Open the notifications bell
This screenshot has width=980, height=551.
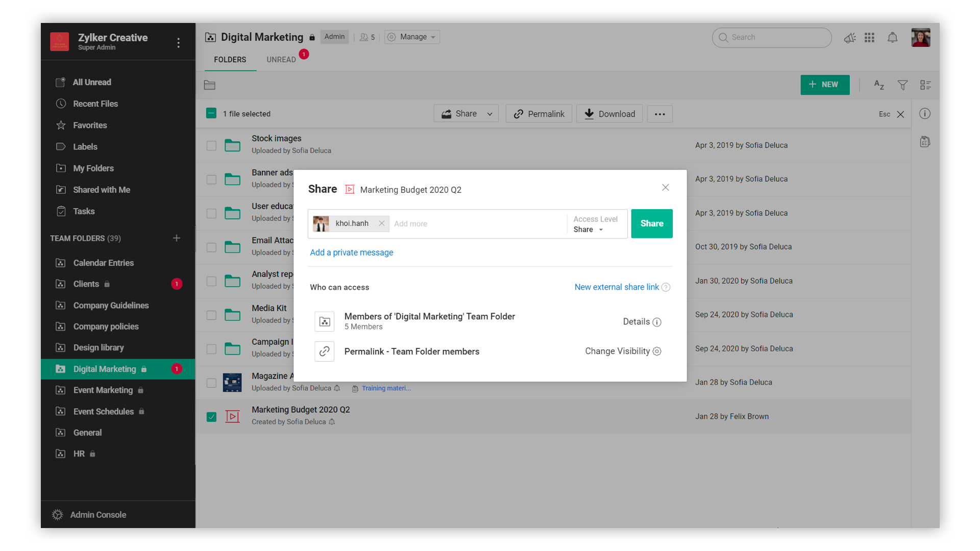click(x=892, y=38)
